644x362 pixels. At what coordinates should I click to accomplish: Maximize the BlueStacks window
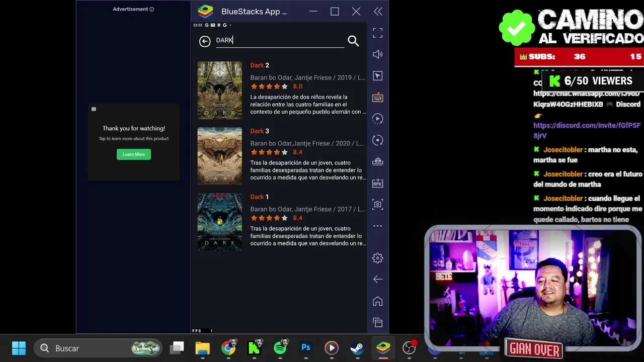(335, 12)
